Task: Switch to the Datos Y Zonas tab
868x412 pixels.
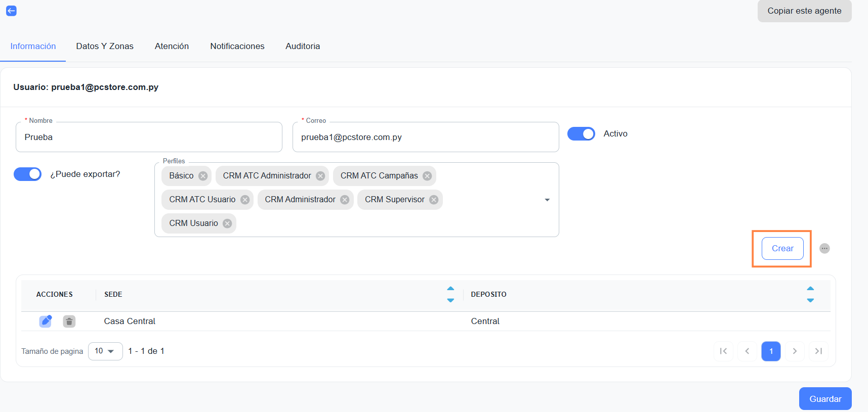Action: click(x=105, y=46)
